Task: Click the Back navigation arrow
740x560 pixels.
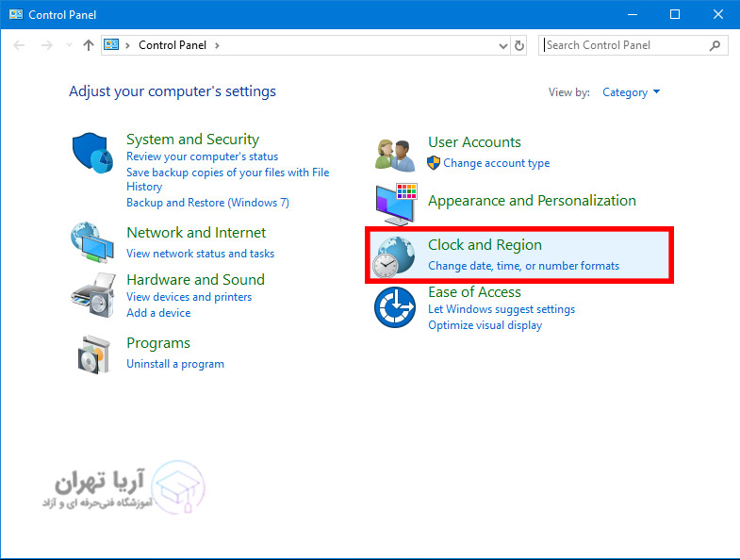Action: click(x=20, y=45)
